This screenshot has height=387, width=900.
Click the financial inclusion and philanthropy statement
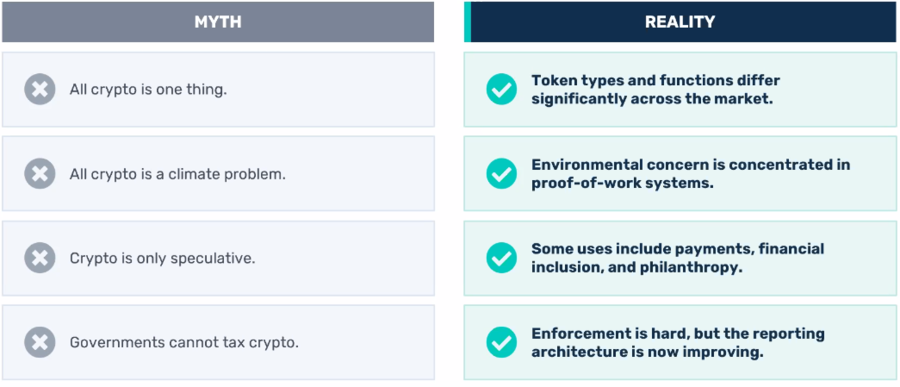(x=677, y=258)
